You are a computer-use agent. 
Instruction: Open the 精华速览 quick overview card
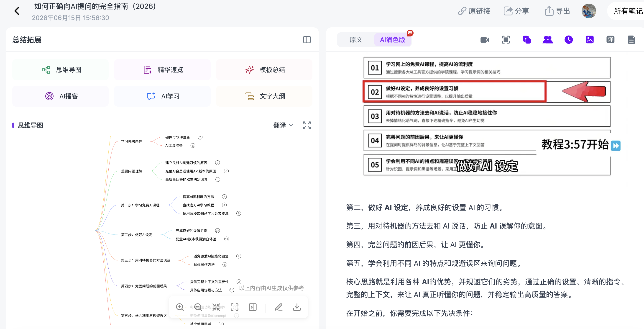[162, 70]
